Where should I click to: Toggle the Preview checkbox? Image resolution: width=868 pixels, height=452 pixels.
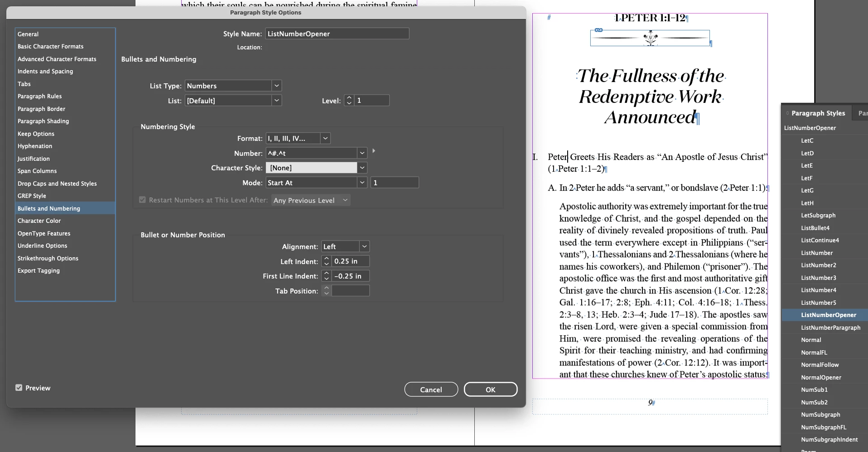[x=19, y=388]
